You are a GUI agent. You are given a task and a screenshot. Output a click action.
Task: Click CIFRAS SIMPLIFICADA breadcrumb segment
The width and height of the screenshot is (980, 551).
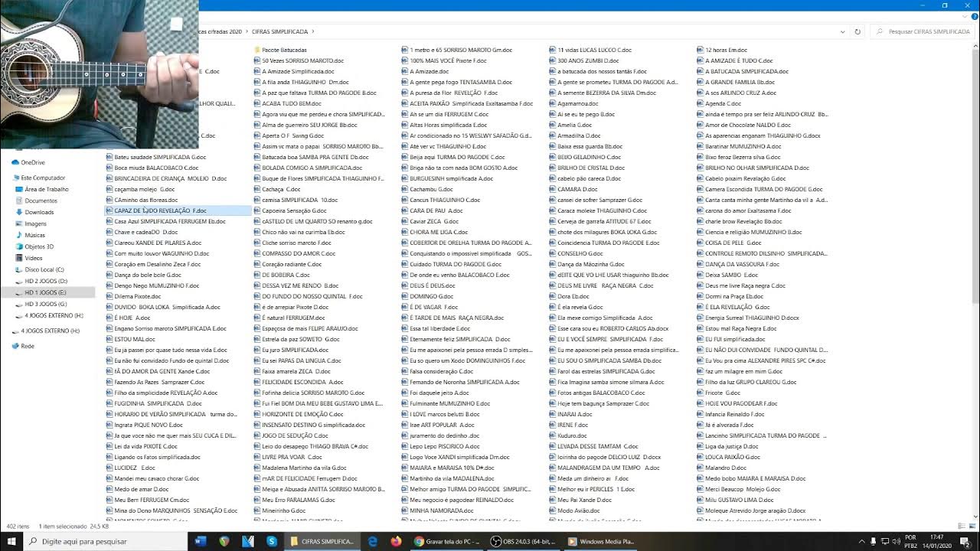click(280, 32)
